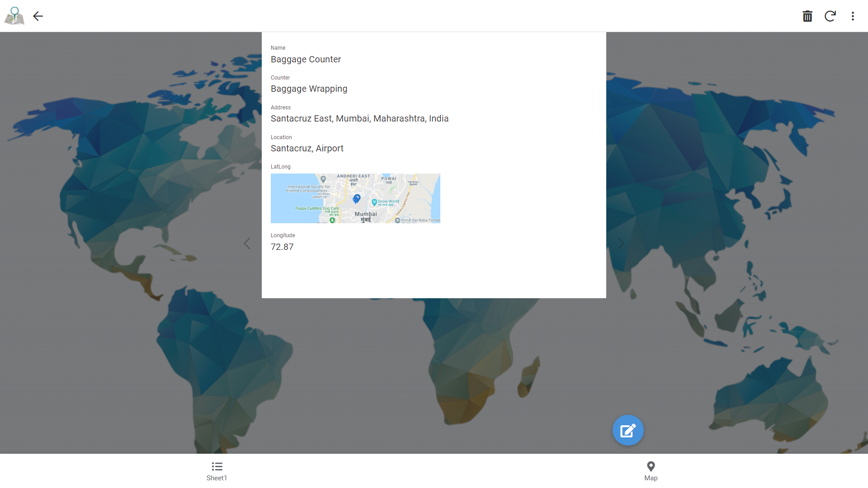This screenshot has height=488, width=868.
Task: Click the Mumbai label on the map
Action: coord(365,214)
